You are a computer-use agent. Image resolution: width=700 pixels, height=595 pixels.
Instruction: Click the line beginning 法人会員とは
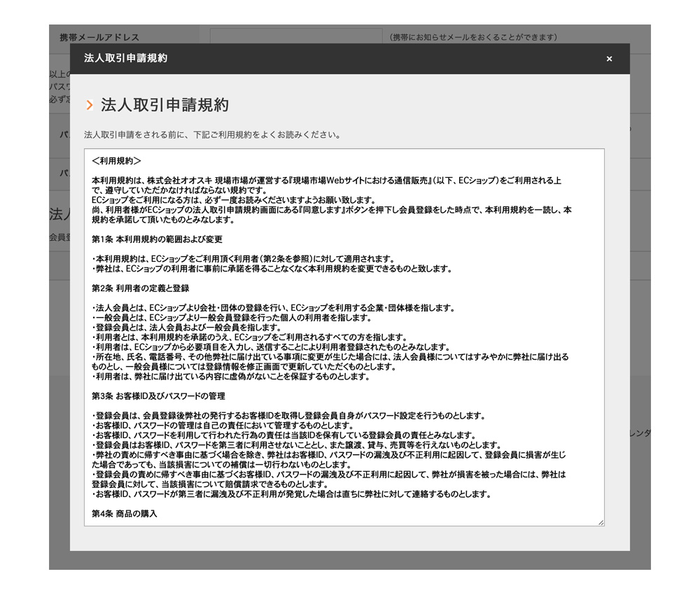(273, 308)
